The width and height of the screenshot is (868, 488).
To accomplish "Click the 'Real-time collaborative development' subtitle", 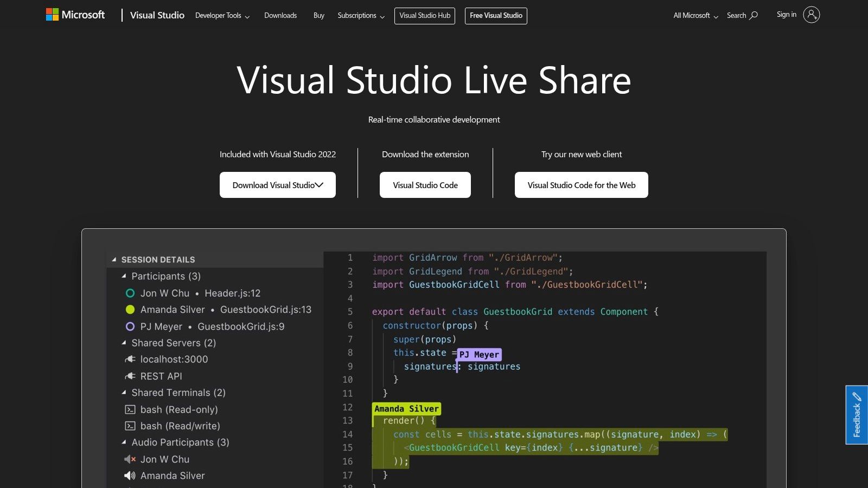I will [434, 119].
